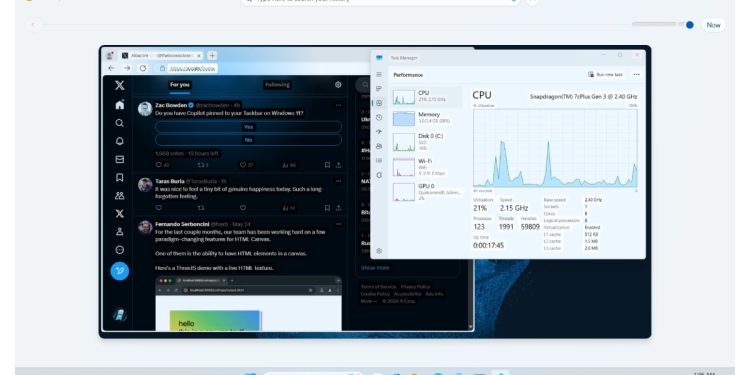Select GPU 0 in Performance list
Image resolution: width=750 pixels, height=375 pixels.
[x=427, y=192]
